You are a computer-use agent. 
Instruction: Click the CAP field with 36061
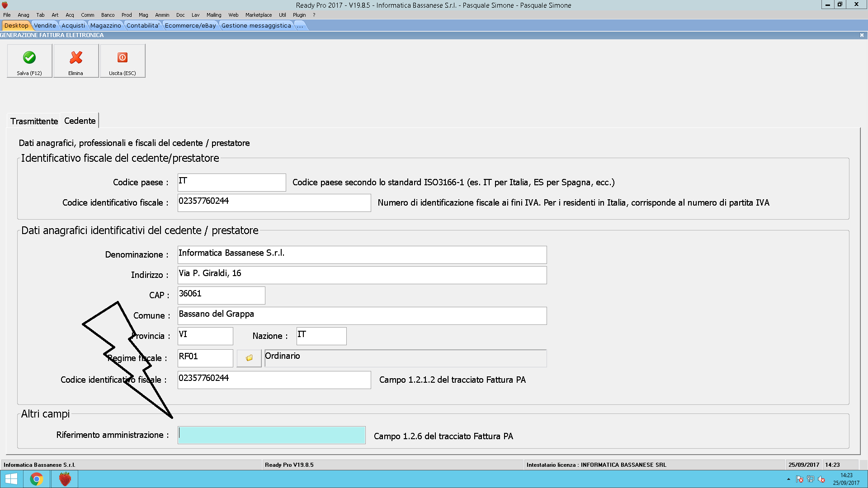221,296
